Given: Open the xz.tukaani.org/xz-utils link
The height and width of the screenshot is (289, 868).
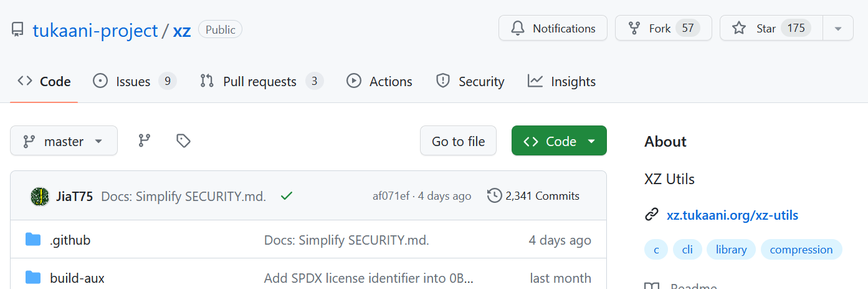Looking at the screenshot, I should click(x=732, y=215).
